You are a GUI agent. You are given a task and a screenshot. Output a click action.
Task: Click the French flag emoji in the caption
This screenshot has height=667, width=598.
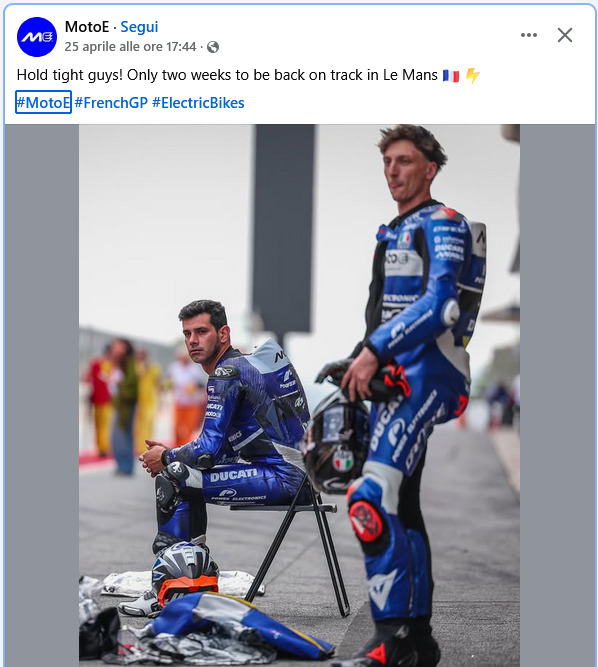pos(451,76)
